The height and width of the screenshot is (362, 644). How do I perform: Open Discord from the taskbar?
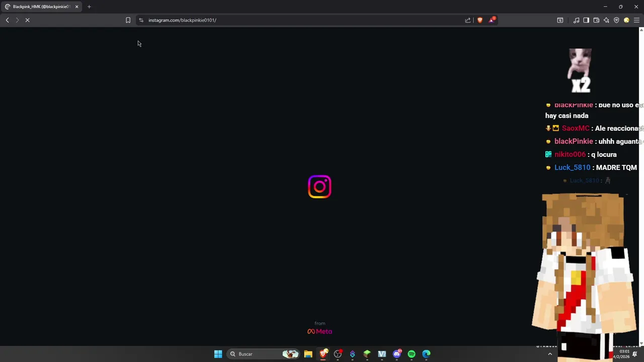[397, 354]
